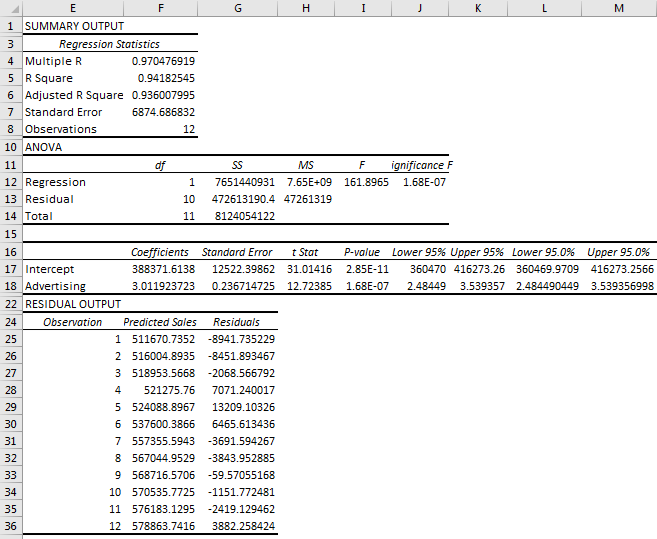The height and width of the screenshot is (539, 657).
Task: Select column J header
Action: tap(420, 8)
